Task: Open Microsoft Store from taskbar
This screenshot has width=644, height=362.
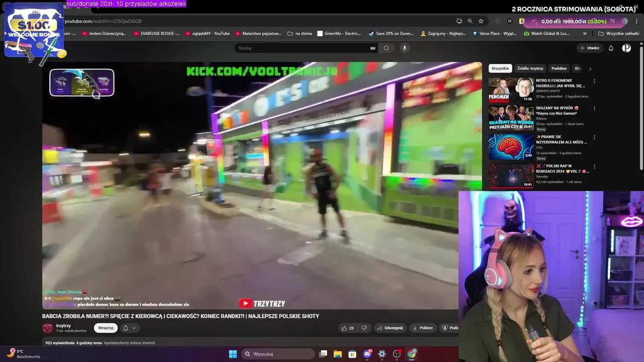Action: click(352, 354)
